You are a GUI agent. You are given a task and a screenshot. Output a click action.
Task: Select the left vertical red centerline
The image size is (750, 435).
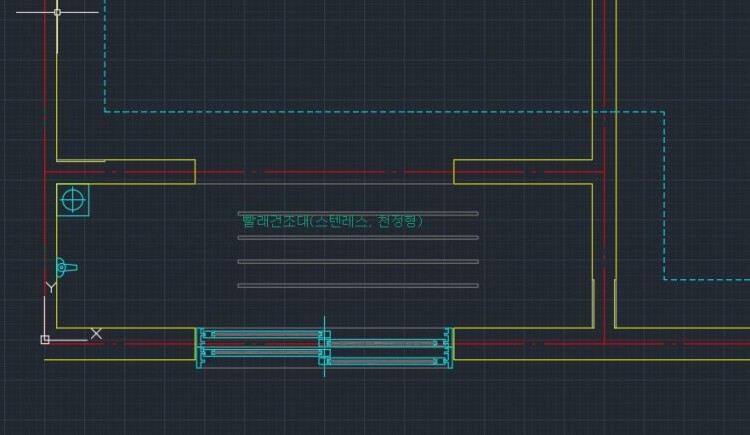tap(45, 100)
